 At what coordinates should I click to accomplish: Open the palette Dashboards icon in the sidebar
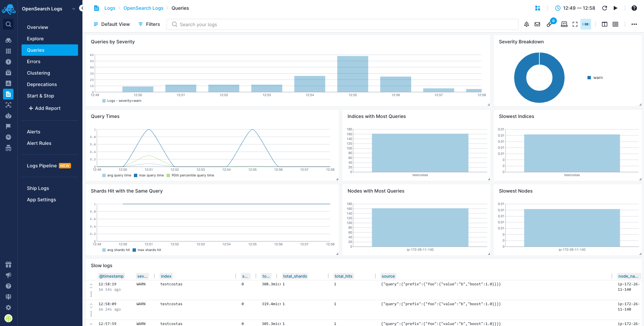8,137
